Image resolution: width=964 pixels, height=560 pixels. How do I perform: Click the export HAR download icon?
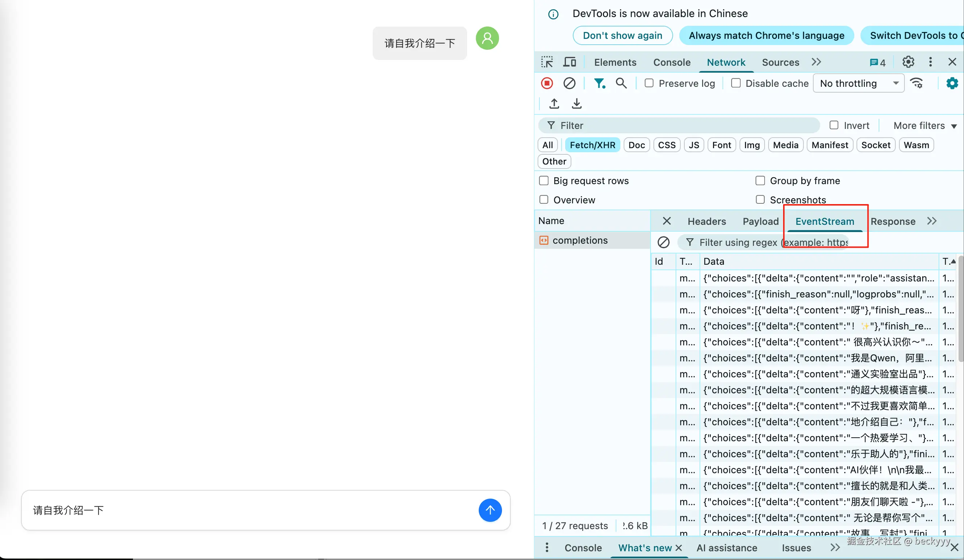pyautogui.click(x=576, y=104)
